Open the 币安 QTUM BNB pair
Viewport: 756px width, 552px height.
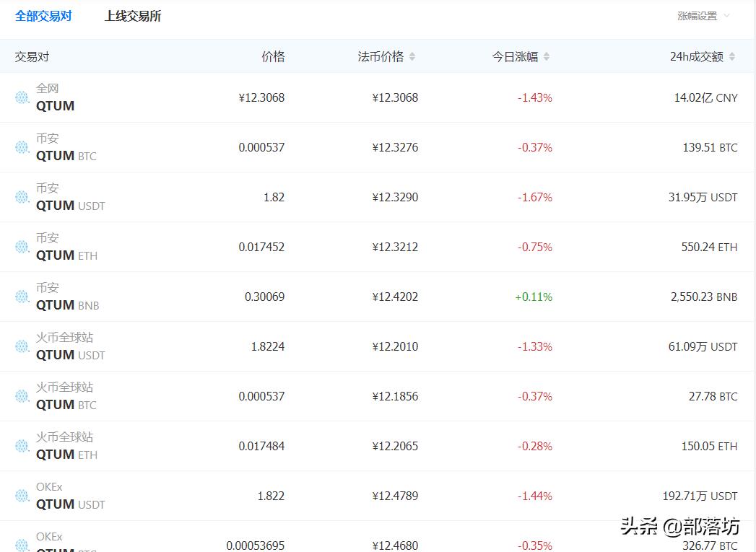coord(67,297)
